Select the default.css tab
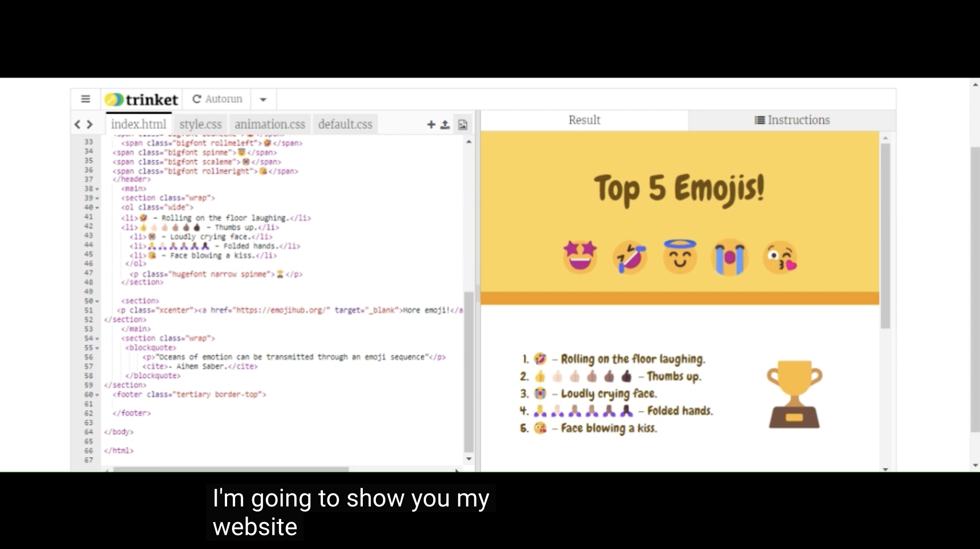 (x=345, y=124)
